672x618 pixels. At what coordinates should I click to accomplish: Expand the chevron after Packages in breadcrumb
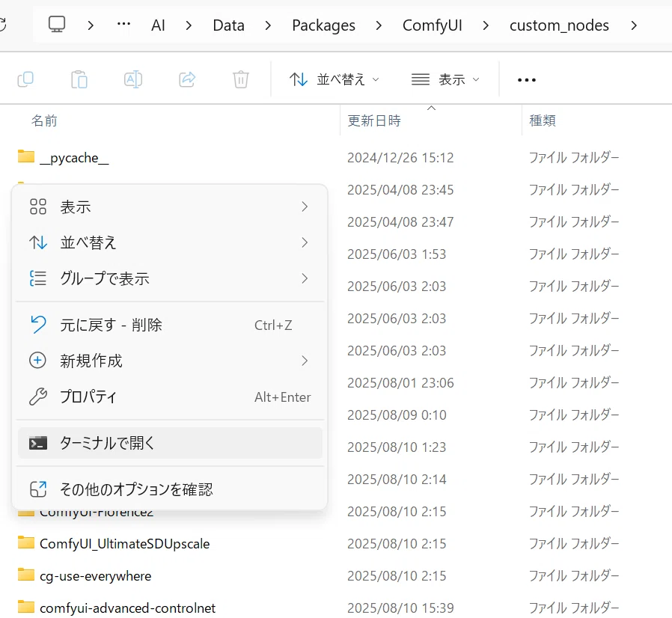click(379, 25)
